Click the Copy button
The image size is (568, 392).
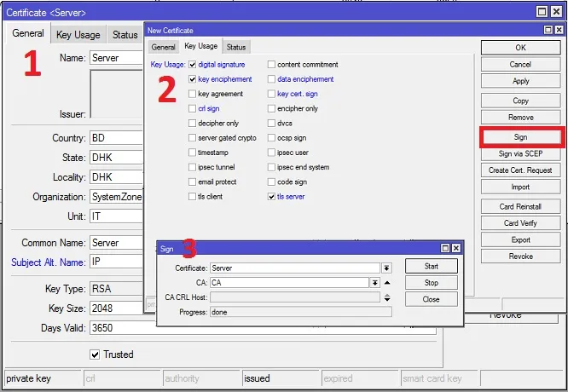[x=520, y=101]
